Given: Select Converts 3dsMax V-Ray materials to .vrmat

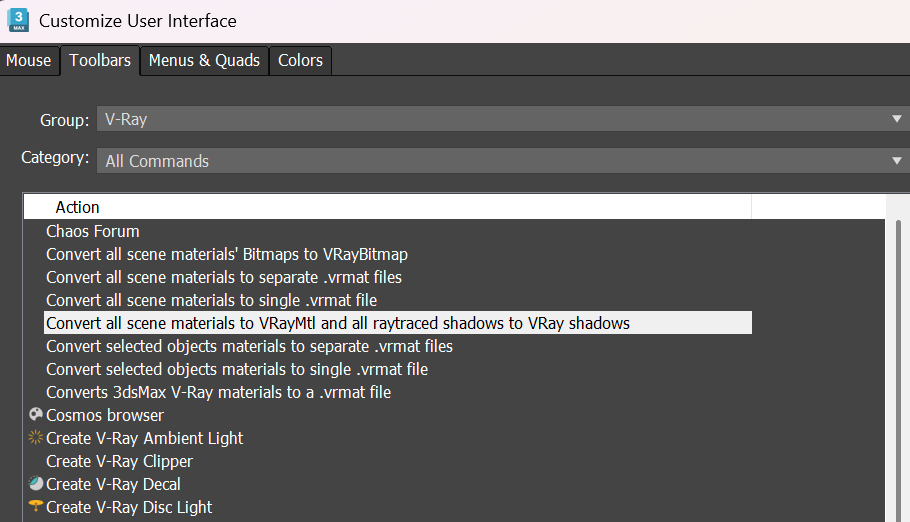Looking at the screenshot, I should [x=219, y=393].
